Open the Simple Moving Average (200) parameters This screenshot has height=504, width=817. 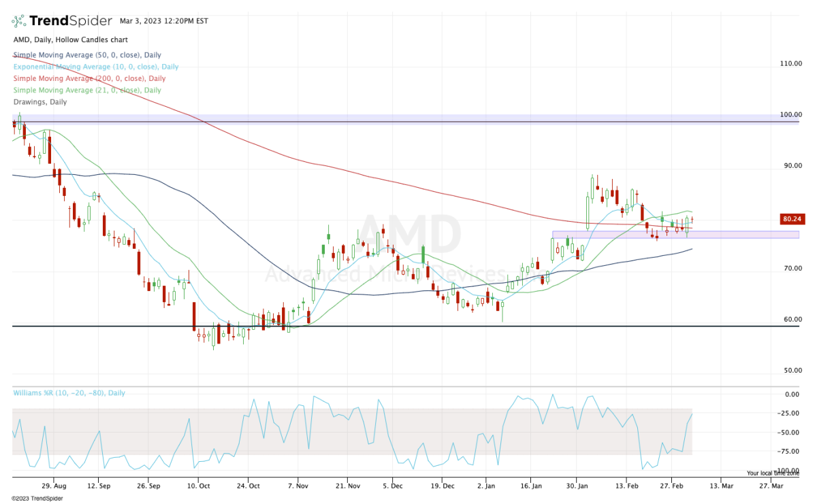(89, 78)
